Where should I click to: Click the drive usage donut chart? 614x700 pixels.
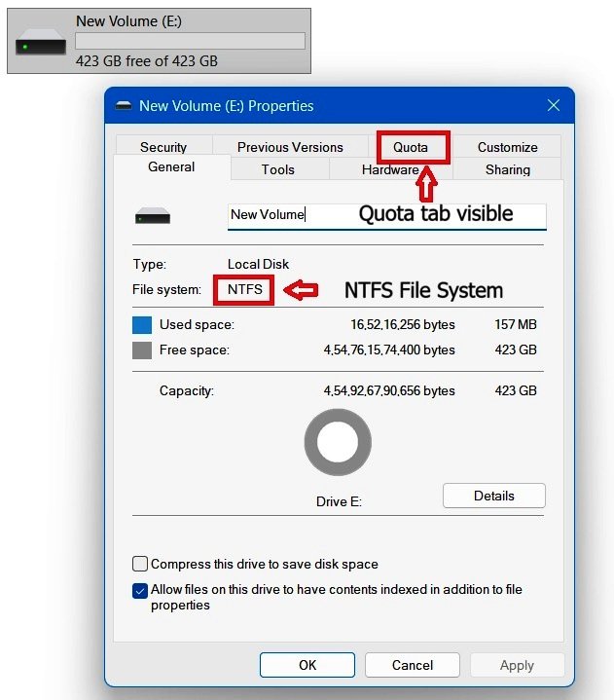pos(338,442)
